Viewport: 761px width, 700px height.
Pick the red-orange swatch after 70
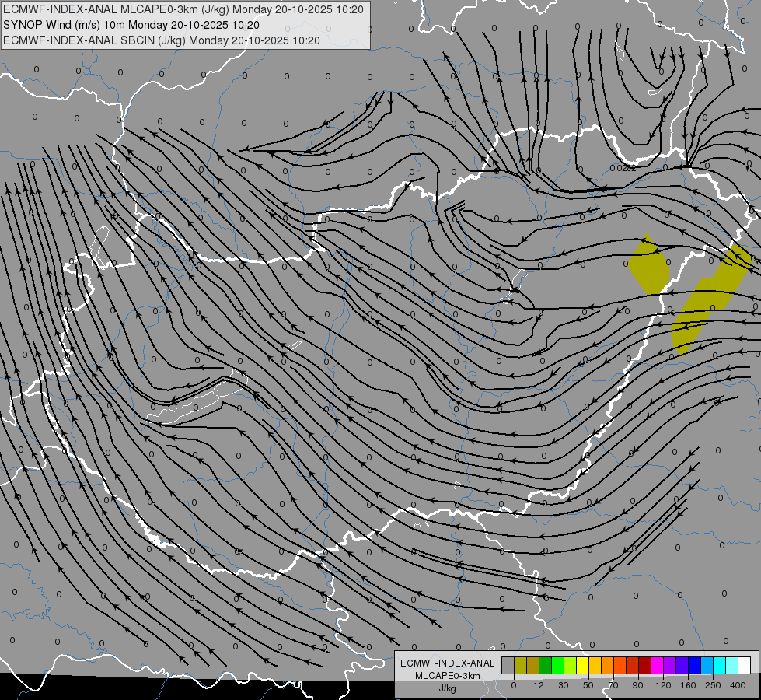point(620,665)
